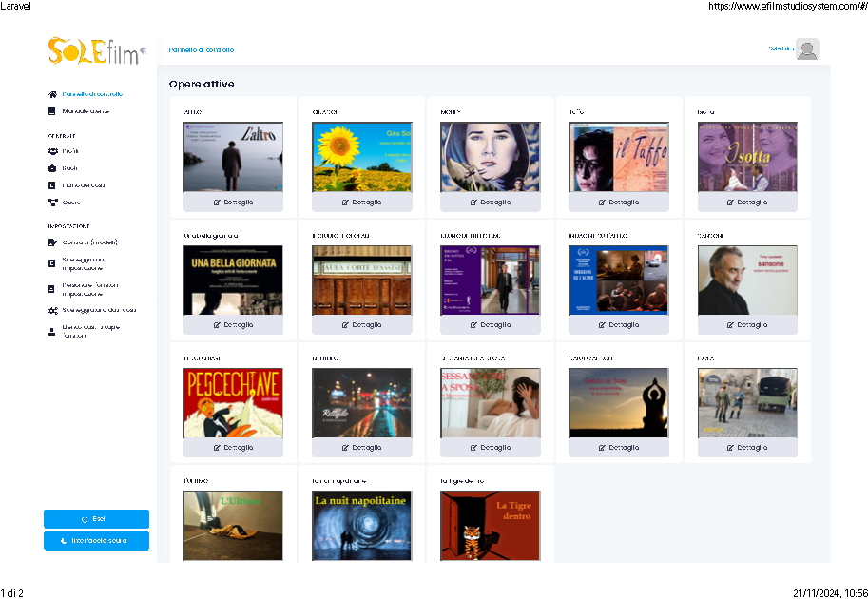Click Dettaglio under the Sansone poster

click(747, 325)
